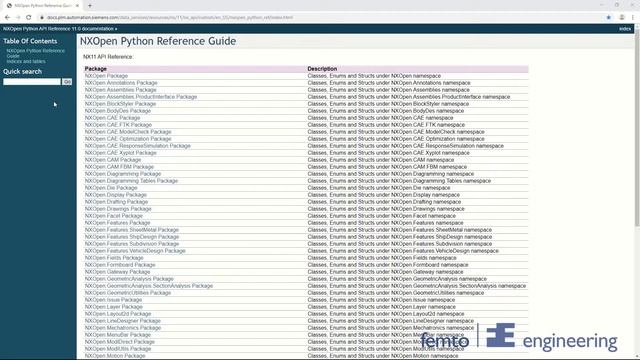Open NXOpen Formboard Package link
The height and width of the screenshot is (360, 640).
(120, 264)
